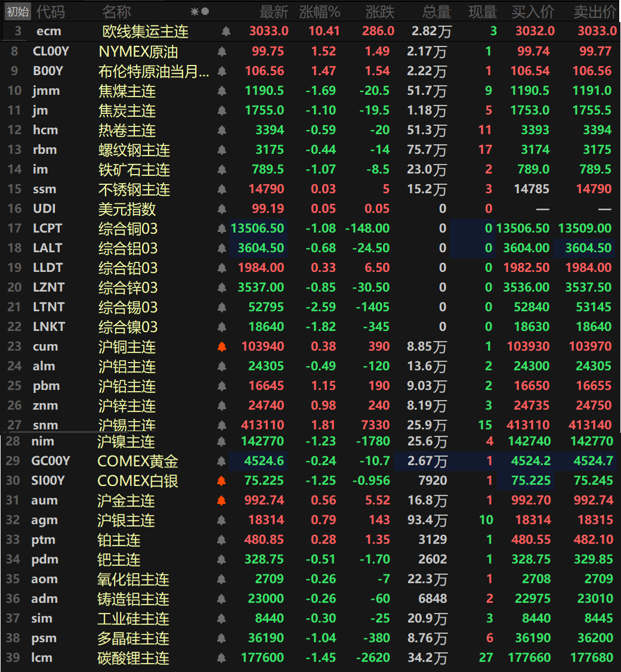Click 沪银主连 volume 93.4万
621x672 pixels.
pyautogui.click(x=427, y=521)
